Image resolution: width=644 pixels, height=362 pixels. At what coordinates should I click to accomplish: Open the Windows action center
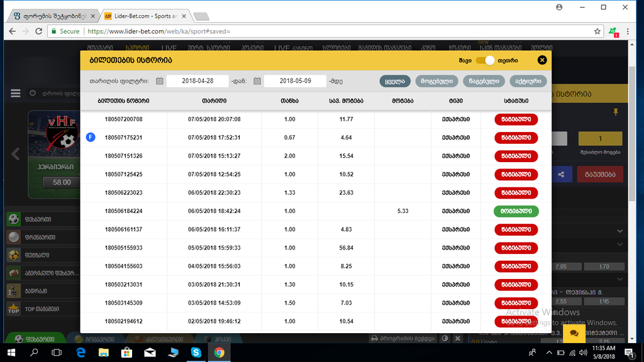(629, 353)
